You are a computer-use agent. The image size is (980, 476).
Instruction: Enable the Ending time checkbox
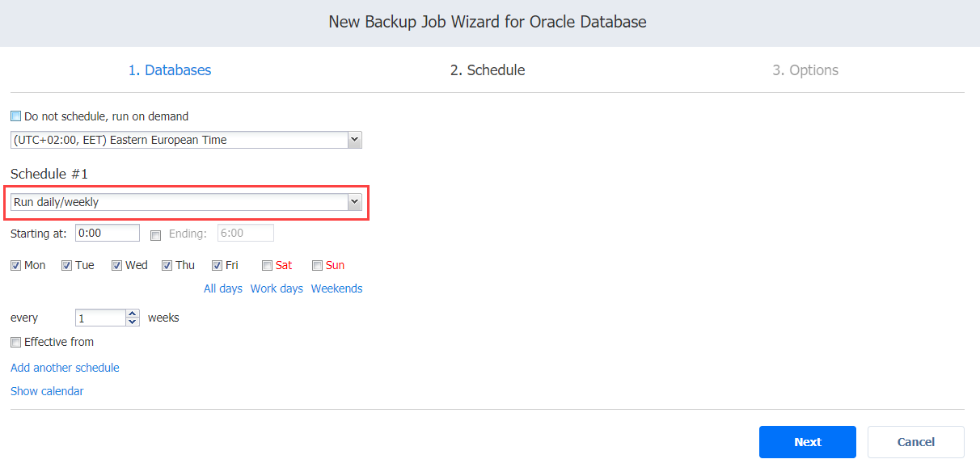pyautogui.click(x=155, y=235)
